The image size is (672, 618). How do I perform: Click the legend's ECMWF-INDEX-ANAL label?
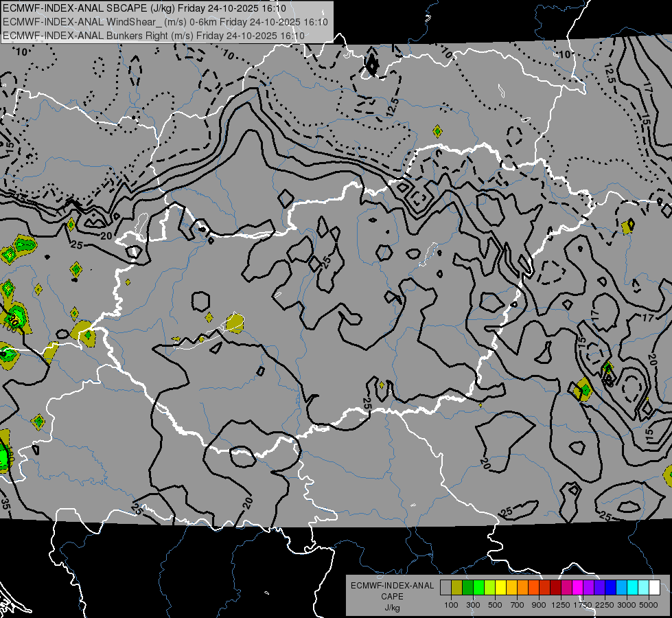[392, 586]
